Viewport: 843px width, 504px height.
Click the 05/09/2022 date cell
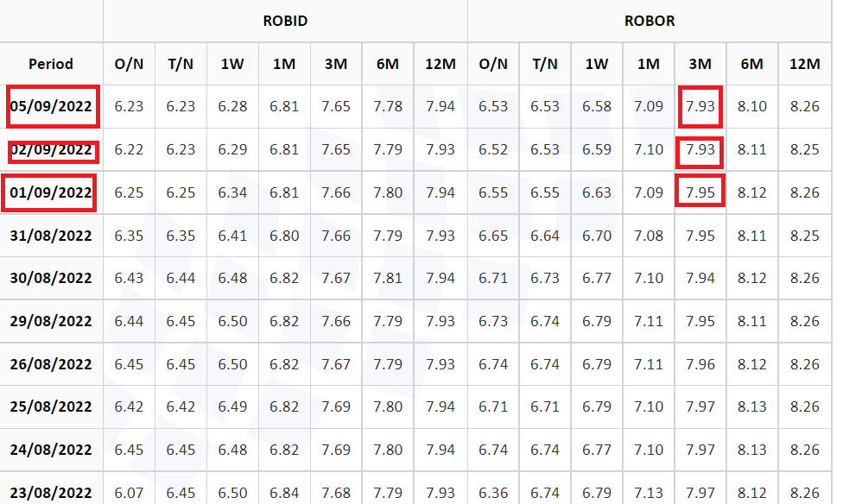tap(51, 106)
